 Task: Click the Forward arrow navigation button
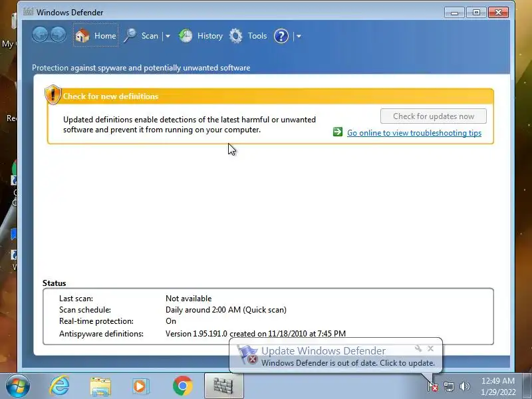pyautogui.click(x=59, y=35)
